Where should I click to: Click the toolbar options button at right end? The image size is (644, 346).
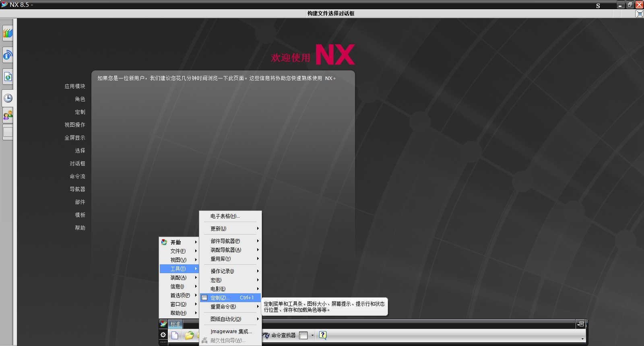pos(580,324)
